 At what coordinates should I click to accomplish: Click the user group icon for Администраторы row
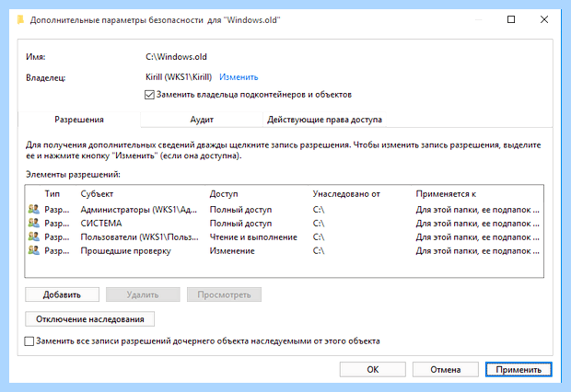pos(33,209)
